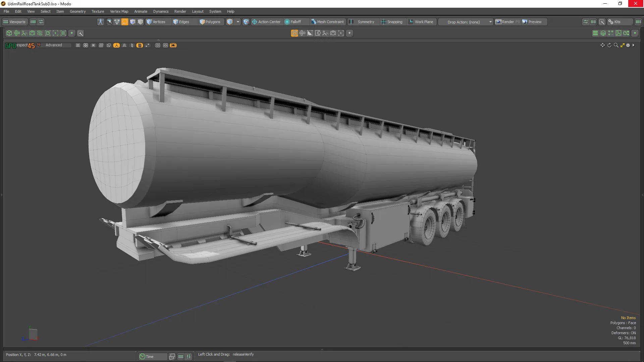Click the transform cross icon in center toolbar
This screenshot has height=362, width=644.
[302, 33]
